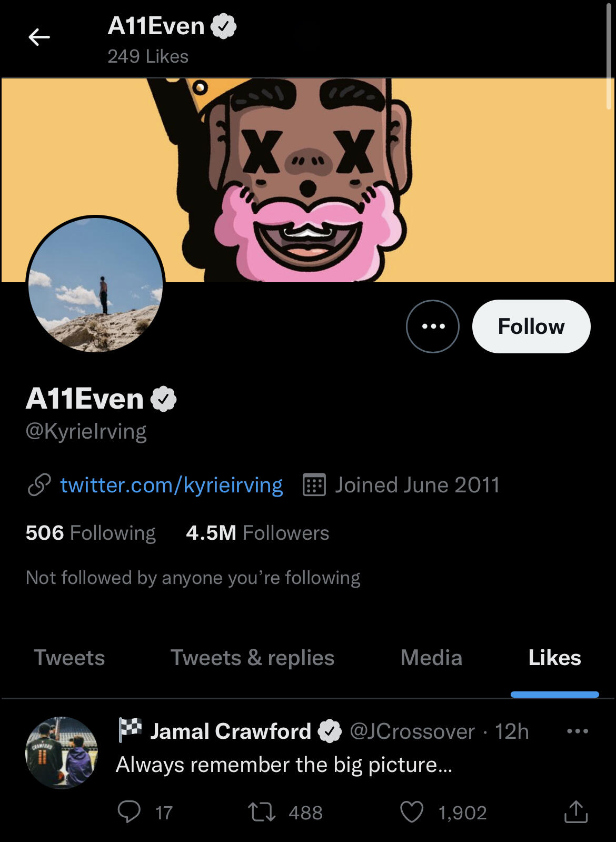Viewport: 616px width, 842px height.
Task: Share the tweet using the upload icon
Action: pos(575,811)
